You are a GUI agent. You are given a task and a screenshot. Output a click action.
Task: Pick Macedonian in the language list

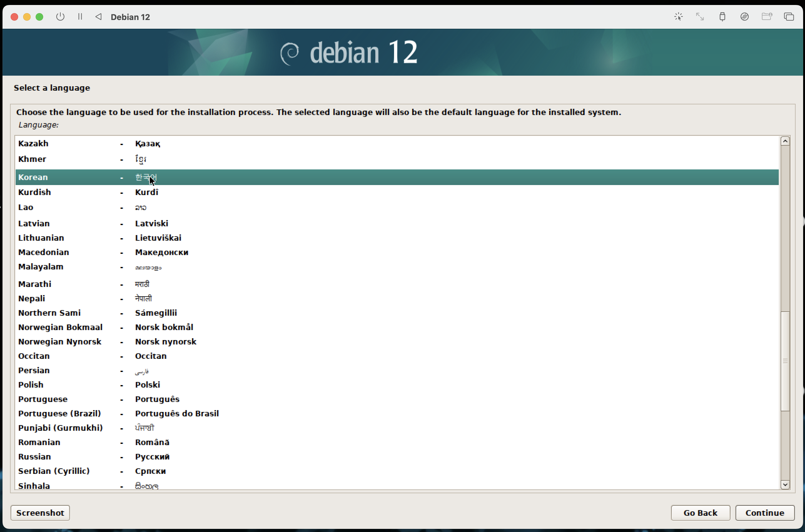pyautogui.click(x=397, y=252)
